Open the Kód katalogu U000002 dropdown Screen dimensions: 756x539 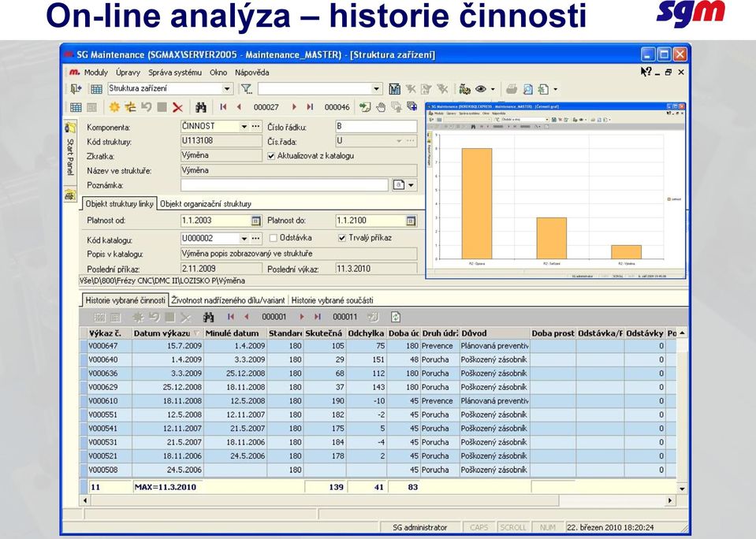(244, 238)
